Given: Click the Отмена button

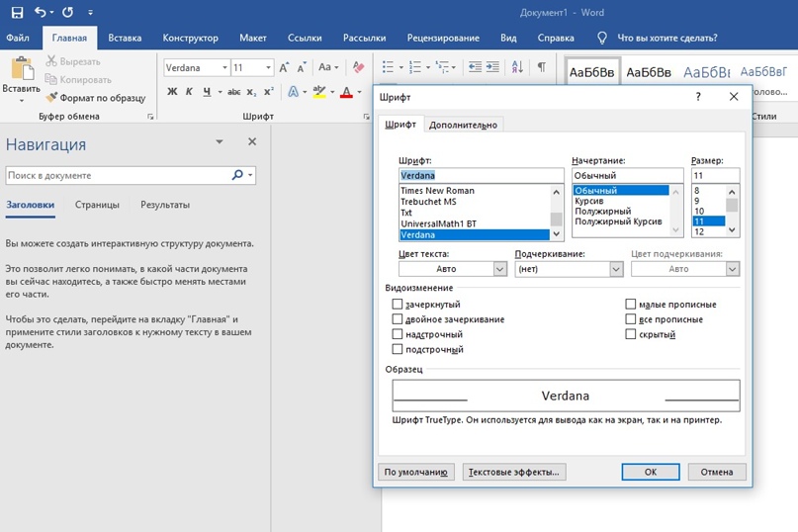Looking at the screenshot, I should [717, 472].
